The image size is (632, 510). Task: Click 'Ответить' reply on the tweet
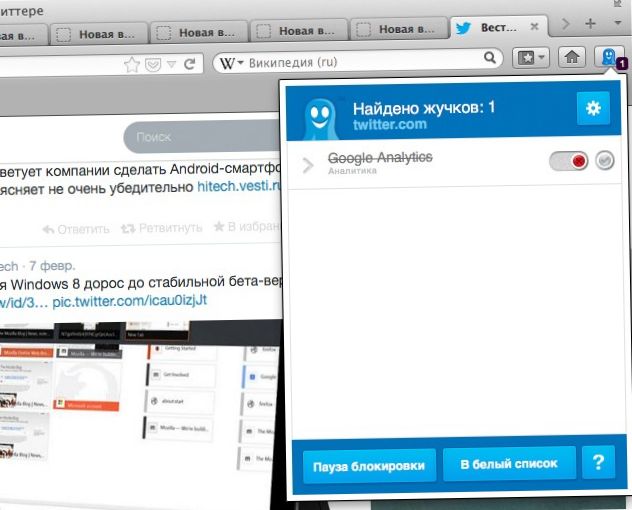coord(76,229)
